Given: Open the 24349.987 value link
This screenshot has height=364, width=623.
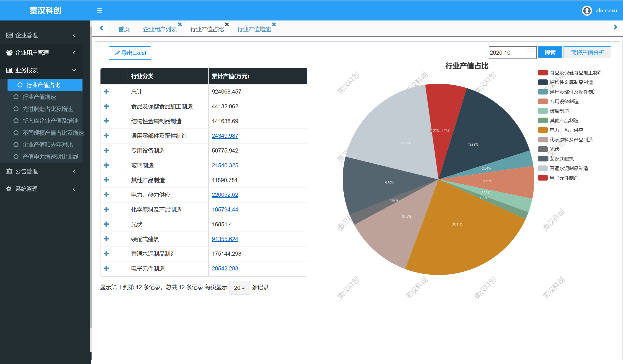Looking at the screenshot, I should coord(225,136).
